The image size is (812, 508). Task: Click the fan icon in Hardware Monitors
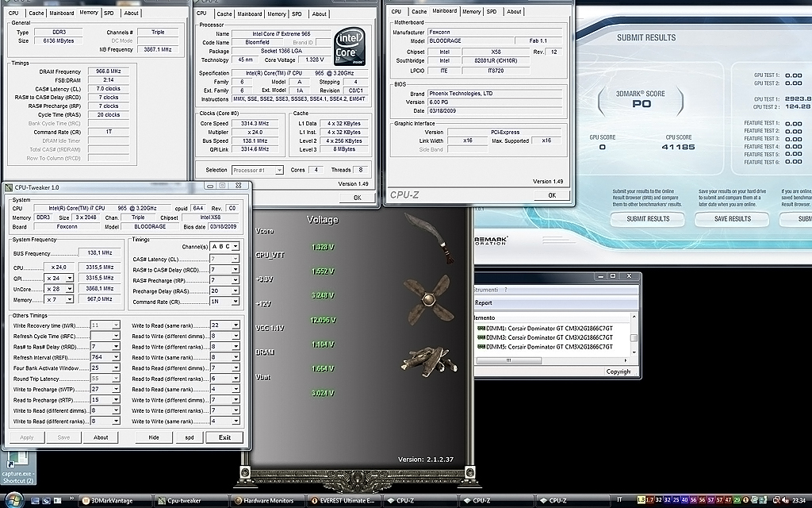pos(429,299)
